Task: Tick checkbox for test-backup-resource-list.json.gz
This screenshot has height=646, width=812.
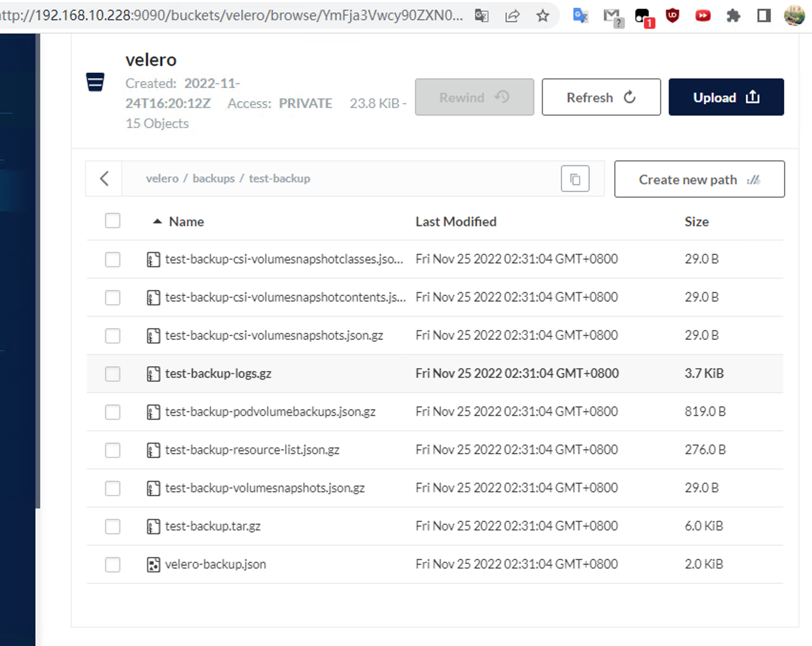Action: (x=113, y=450)
